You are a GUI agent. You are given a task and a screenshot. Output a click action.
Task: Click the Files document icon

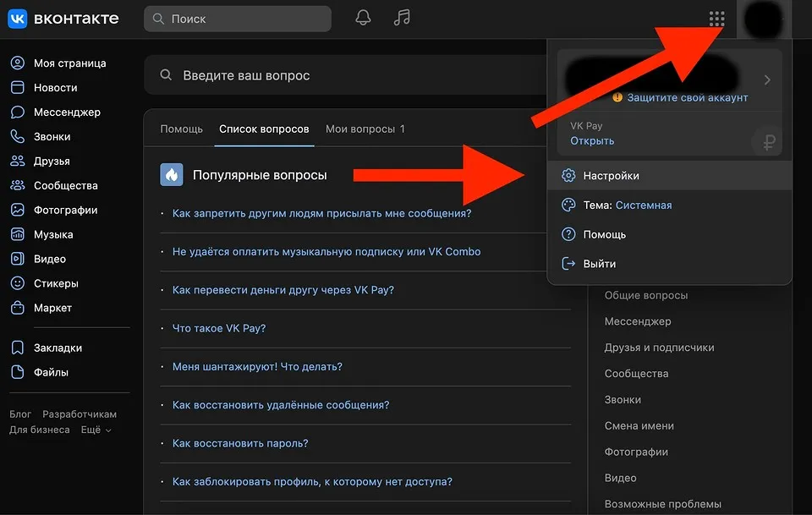click(18, 372)
